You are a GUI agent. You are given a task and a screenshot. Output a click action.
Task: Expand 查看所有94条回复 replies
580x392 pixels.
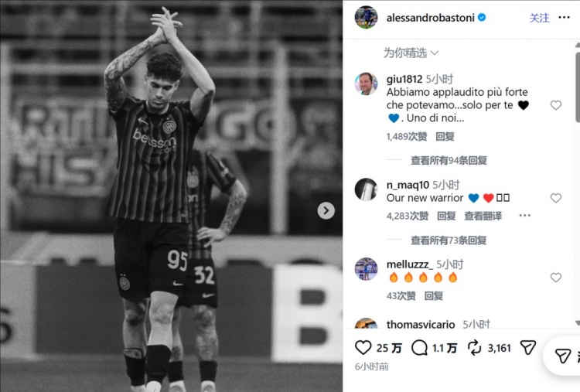(x=449, y=161)
